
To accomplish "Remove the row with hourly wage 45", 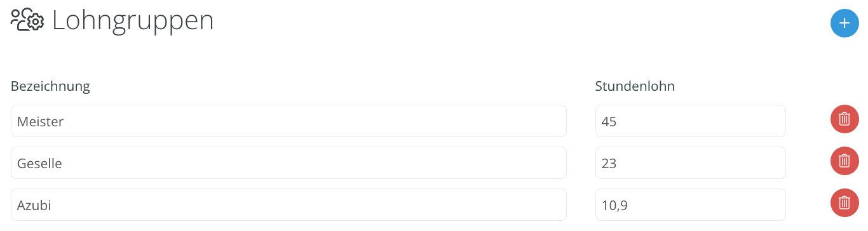I will coord(844,119).
